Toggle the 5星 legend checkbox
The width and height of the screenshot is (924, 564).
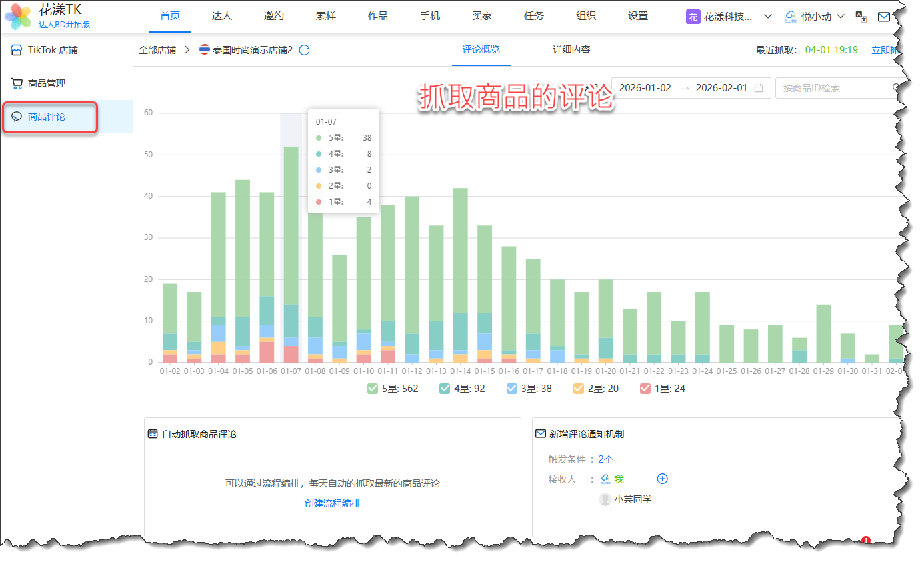pos(373,389)
